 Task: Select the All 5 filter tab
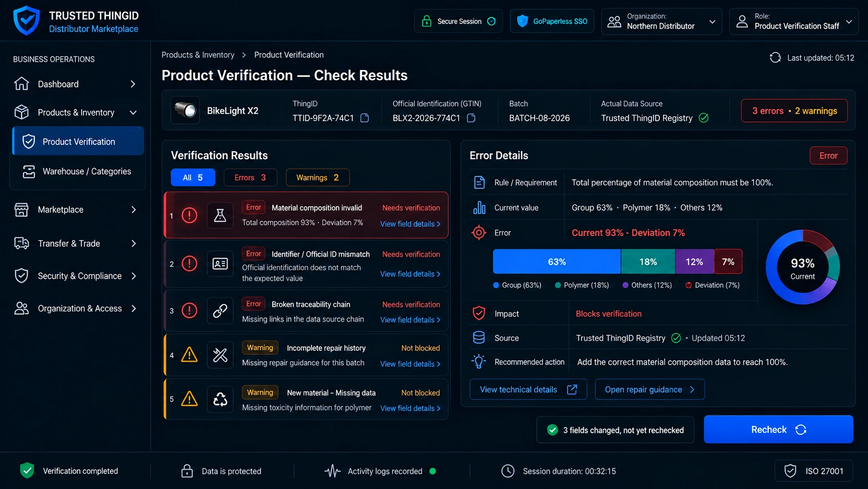193,177
